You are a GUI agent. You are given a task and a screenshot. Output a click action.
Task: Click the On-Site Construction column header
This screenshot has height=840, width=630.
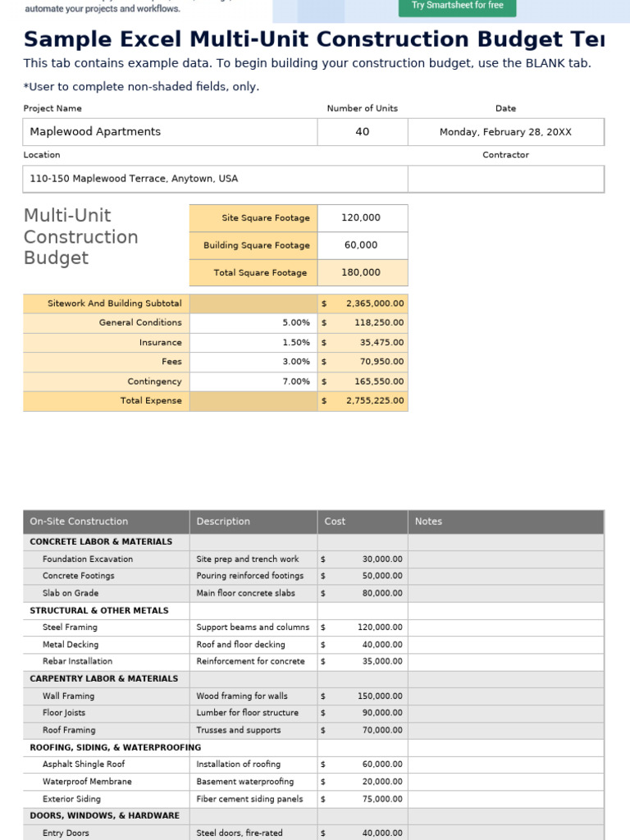pyautogui.click(x=106, y=522)
